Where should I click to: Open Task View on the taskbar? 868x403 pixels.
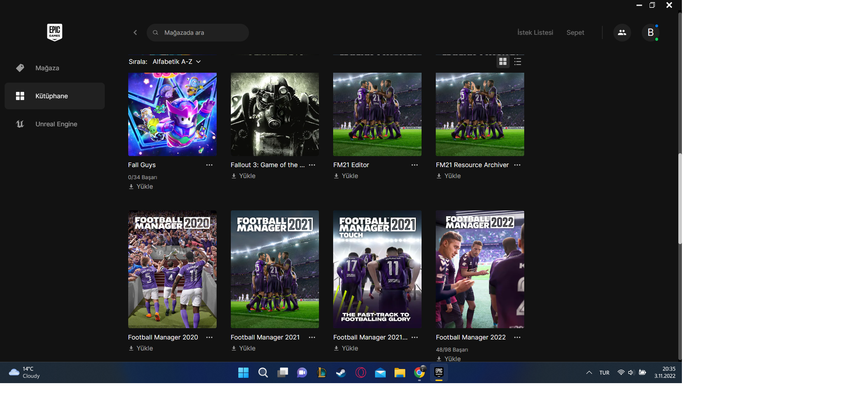pos(283,372)
